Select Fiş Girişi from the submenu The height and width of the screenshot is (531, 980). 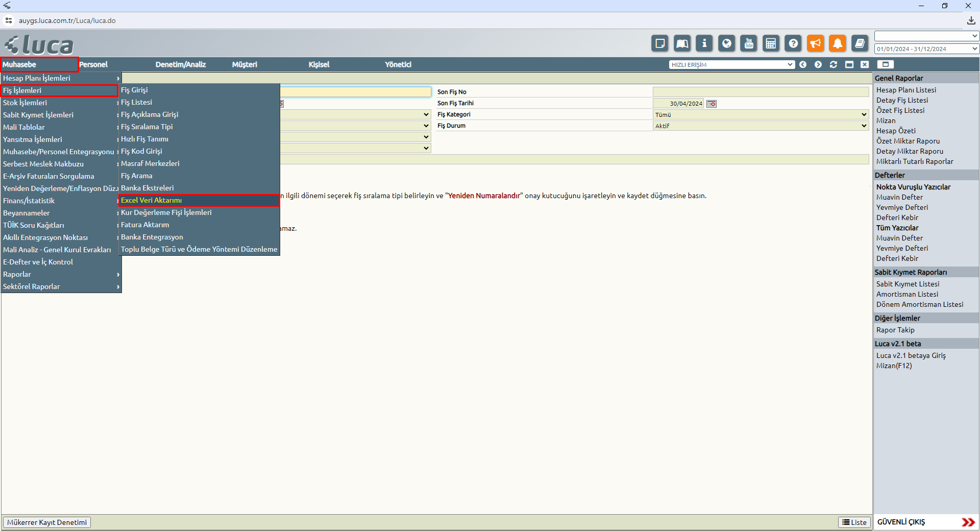pos(199,90)
